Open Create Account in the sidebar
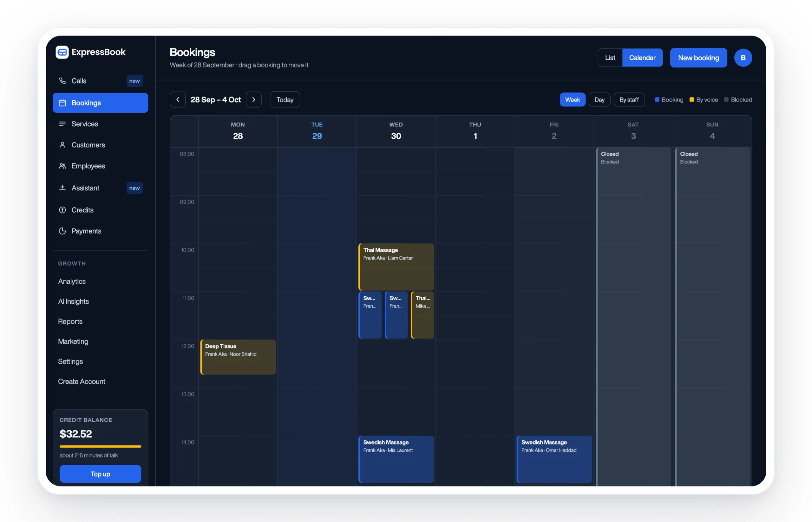Viewport: 812px width, 522px height. (82, 381)
